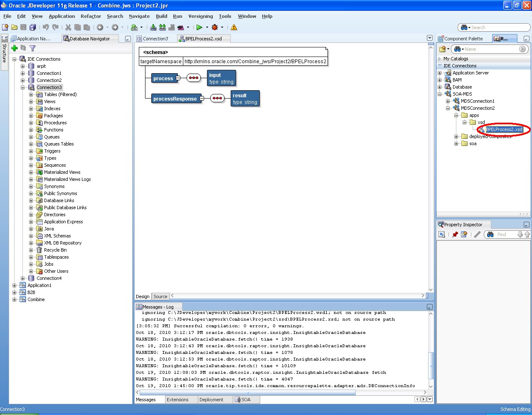This screenshot has height=415, width=532.
Task: Open the New Gallery via the first toolbar icon
Action: point(5,27)
